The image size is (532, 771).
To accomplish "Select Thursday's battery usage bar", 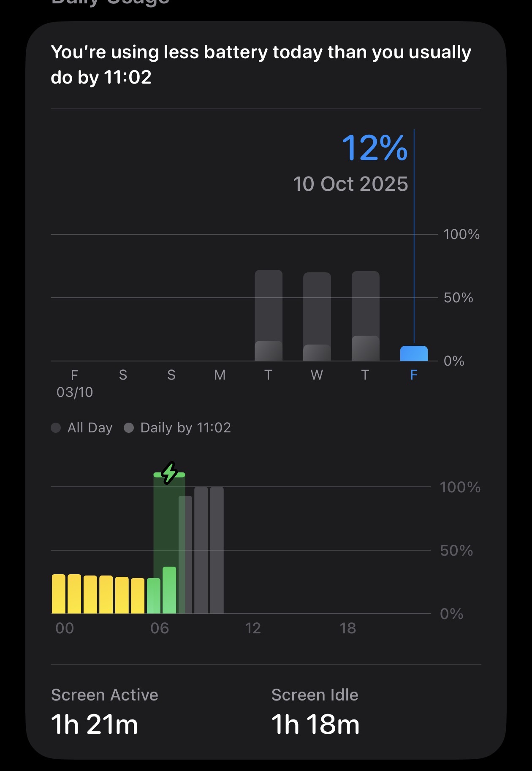I will (x=366, y=316).
